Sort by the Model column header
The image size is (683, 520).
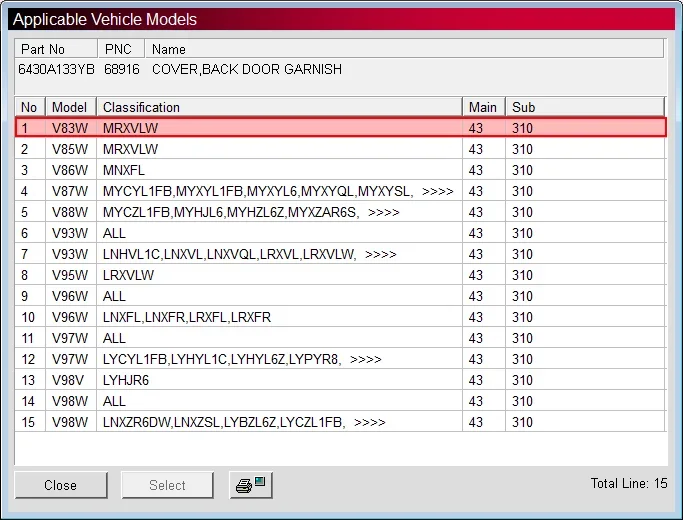pos(71,107)
